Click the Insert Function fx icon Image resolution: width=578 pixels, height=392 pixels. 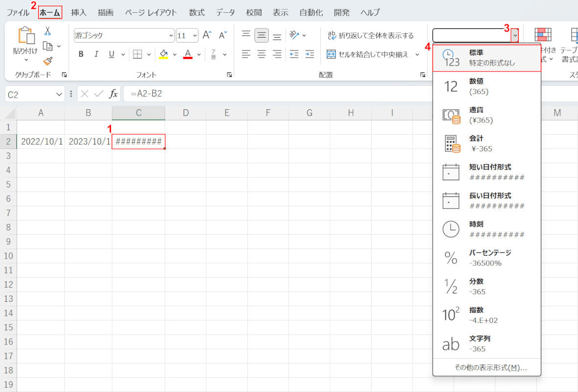(113, 94)
